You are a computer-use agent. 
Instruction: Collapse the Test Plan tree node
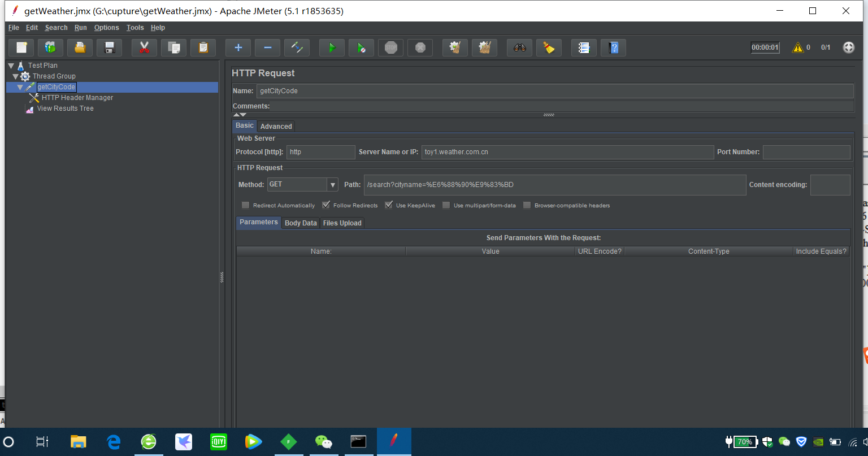(11, 66)
